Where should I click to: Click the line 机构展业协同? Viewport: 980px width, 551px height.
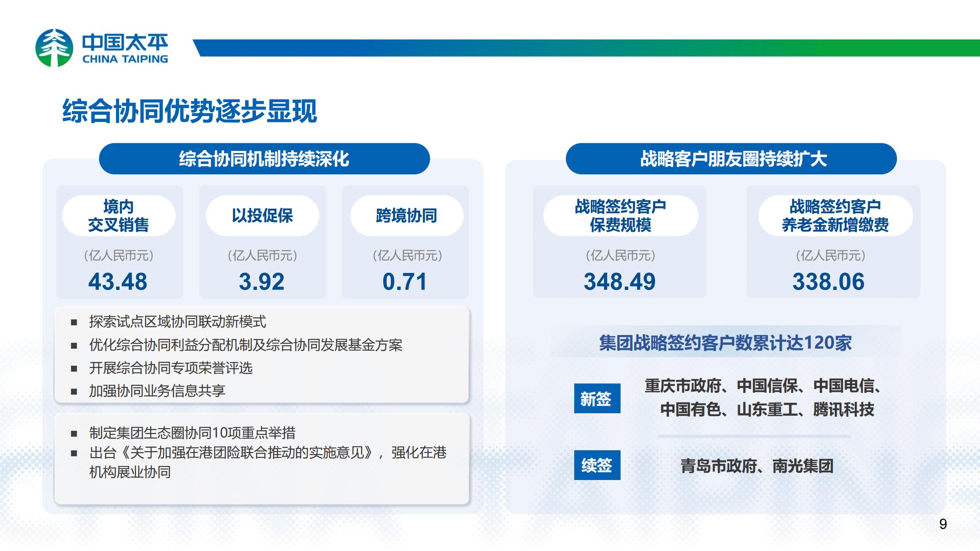[130, 472]
